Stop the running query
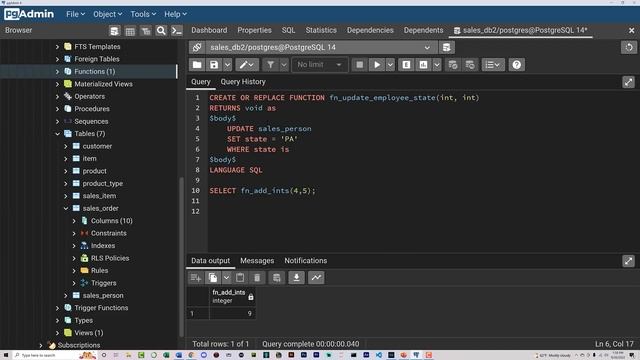This screenshot has width=640, height=360. [360, 64]
